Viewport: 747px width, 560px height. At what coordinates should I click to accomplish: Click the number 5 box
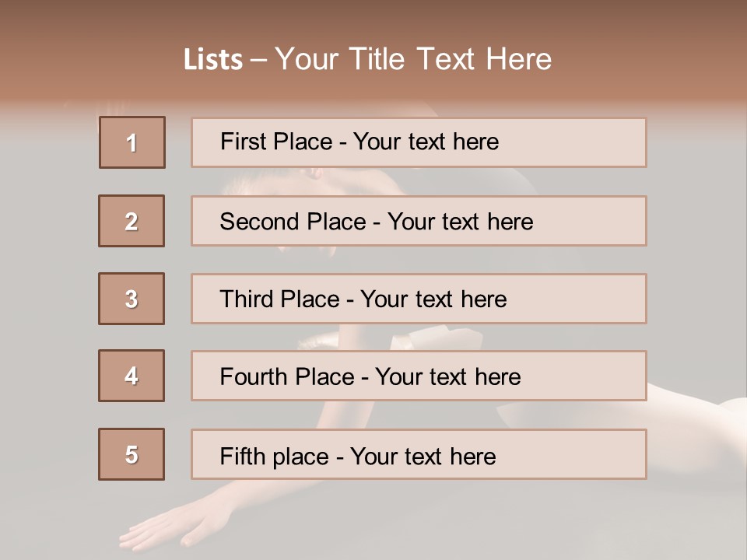[132, 454]
